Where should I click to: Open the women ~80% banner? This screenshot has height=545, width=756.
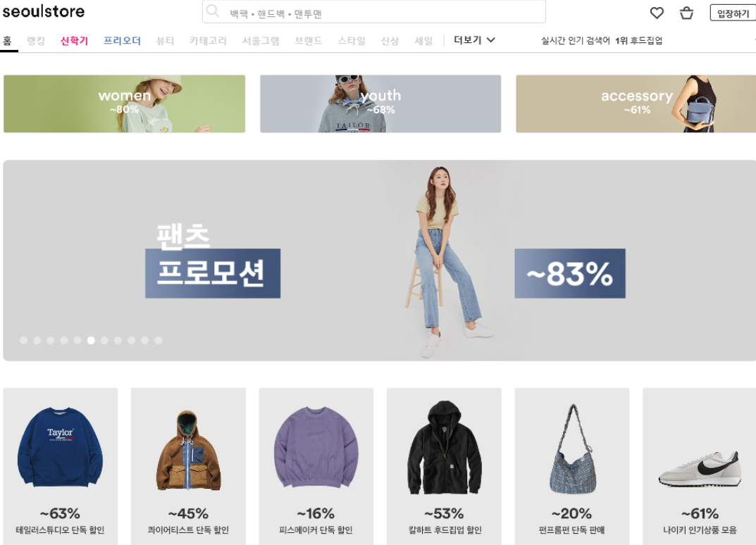pos(125,104)
